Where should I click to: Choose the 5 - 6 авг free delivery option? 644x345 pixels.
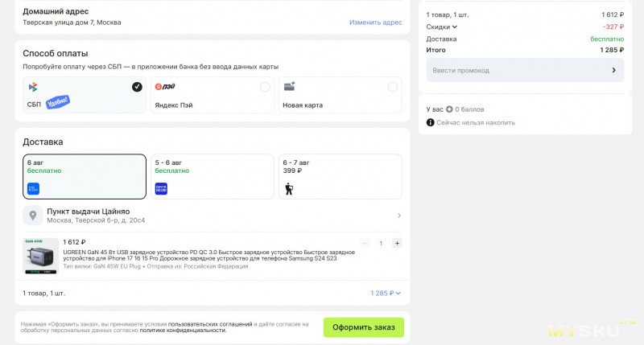point(213,176)
